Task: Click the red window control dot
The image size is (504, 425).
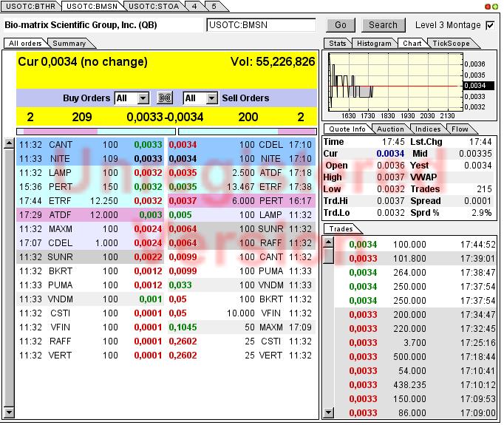Action: click(488, 7)
